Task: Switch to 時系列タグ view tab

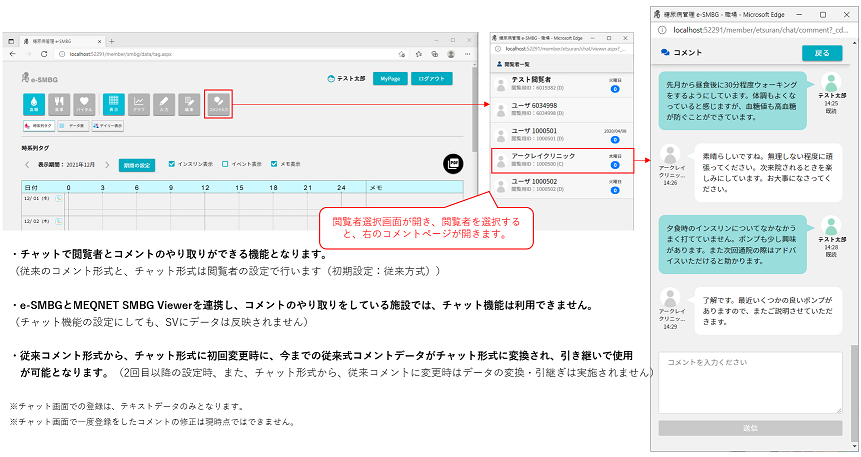Action: 38,126
